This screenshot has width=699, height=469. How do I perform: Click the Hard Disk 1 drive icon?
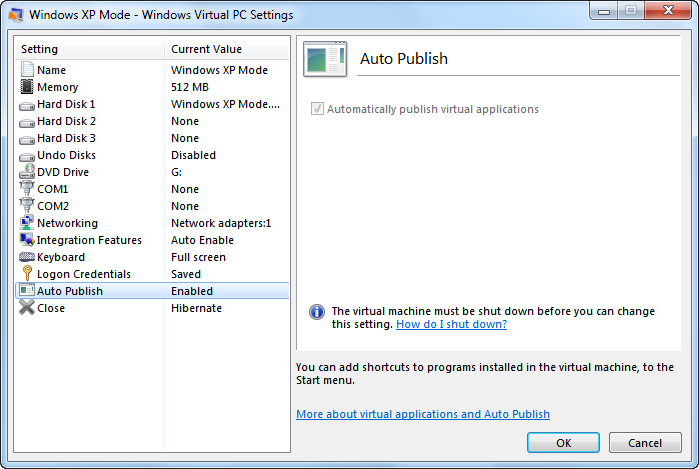(x=27, y=106)
